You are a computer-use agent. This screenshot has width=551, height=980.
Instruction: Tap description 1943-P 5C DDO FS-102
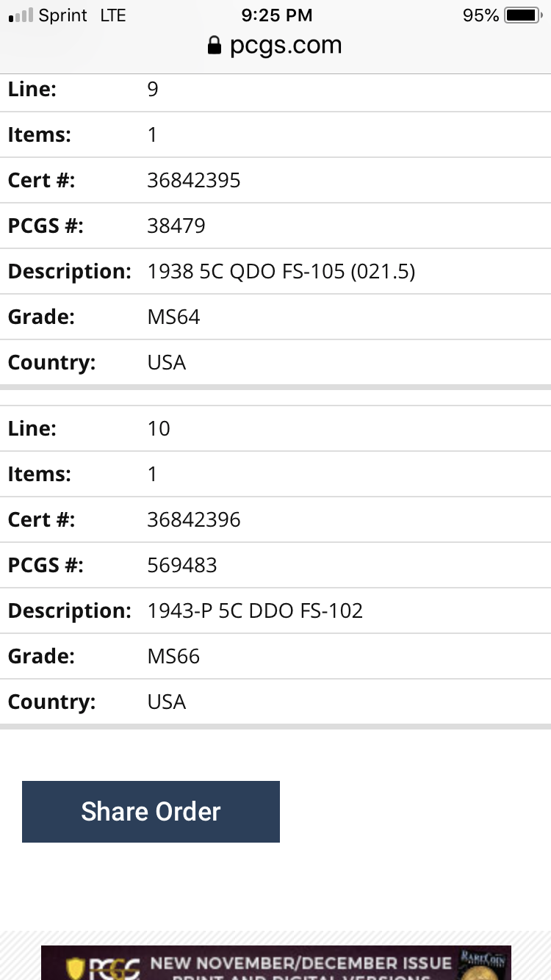click(x=255, y=610)
